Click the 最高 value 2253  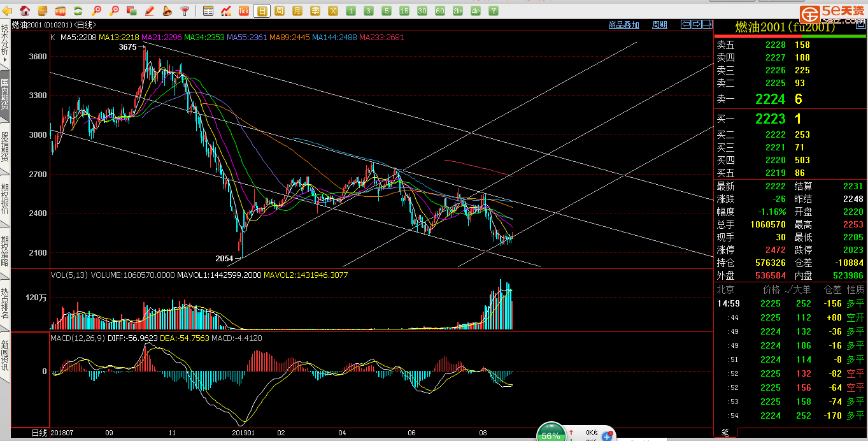[x=853, y=224]
